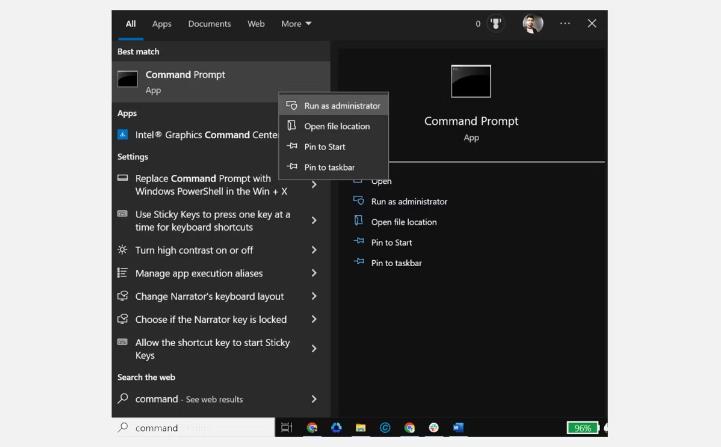Open the blue circular C app on taskbar
The width and height of the screenshot is (721, 447).
(x=385, y=428)
